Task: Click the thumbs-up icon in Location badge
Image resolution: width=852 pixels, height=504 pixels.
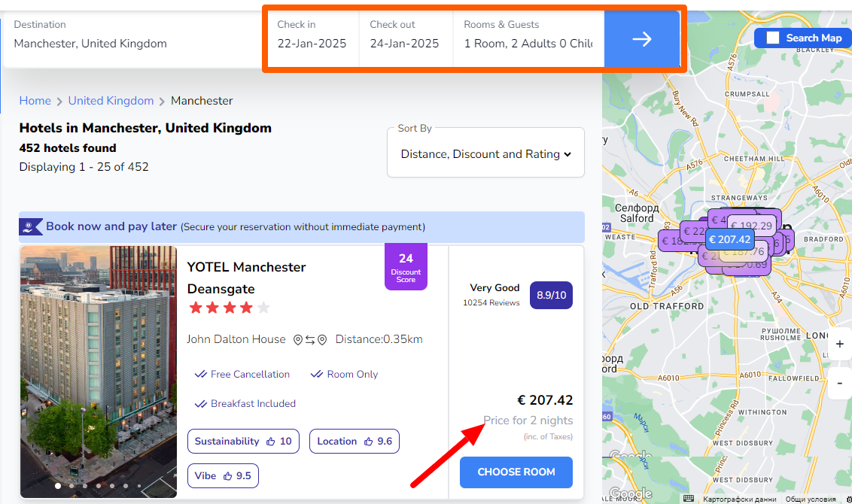Action: (x=369, y=442)
